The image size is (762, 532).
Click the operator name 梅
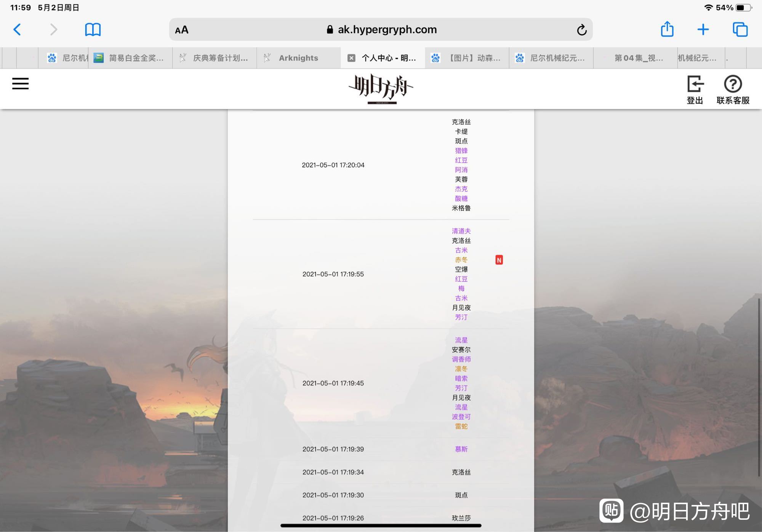point(461,288)
